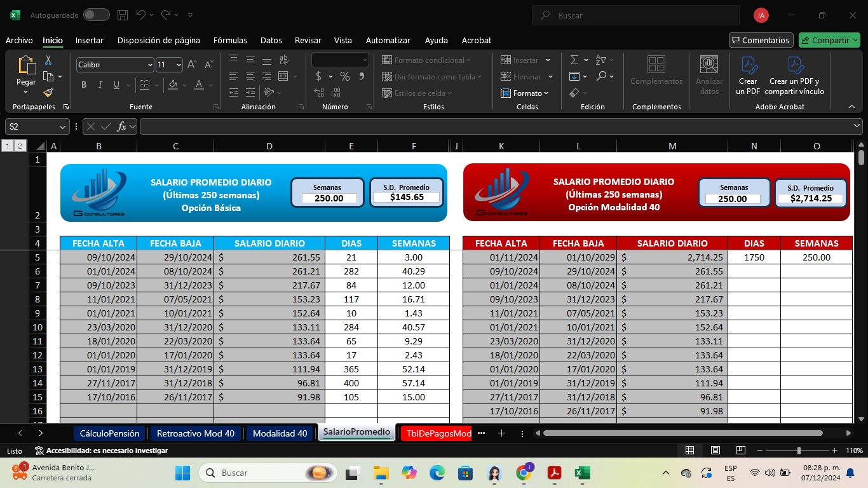Image resolution: width=868 pixels, height=488 pixels.
Task: Click the insert function fx icon
Action: (121, 126)
